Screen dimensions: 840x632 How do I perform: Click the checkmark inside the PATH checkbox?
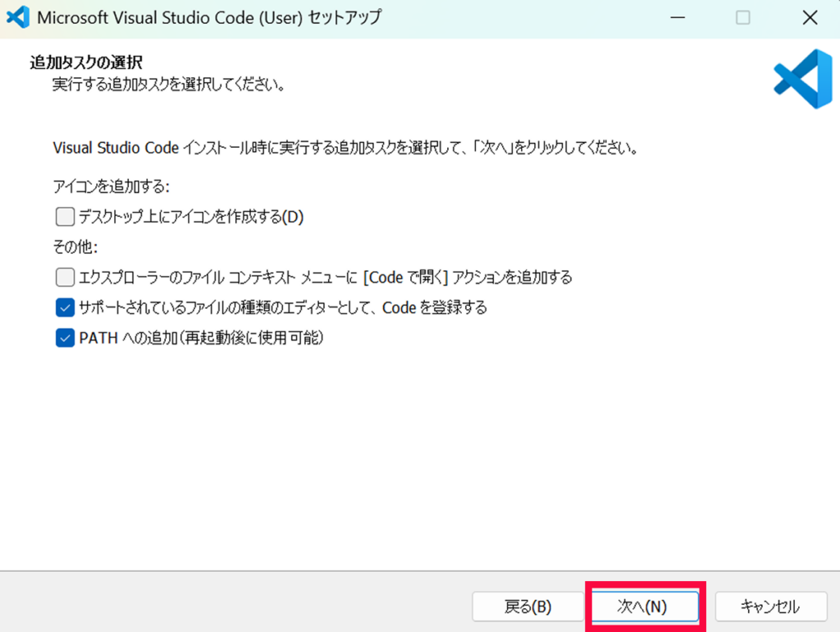(x=64, y=337)
